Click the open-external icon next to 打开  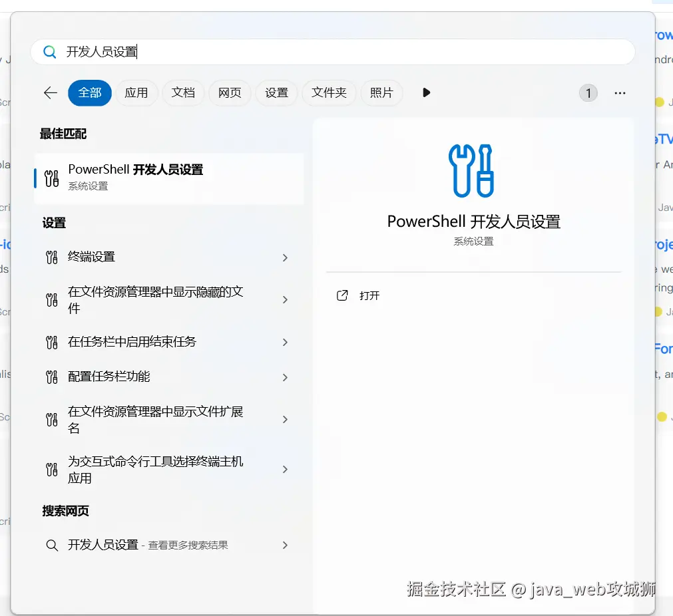pos(342,295)
